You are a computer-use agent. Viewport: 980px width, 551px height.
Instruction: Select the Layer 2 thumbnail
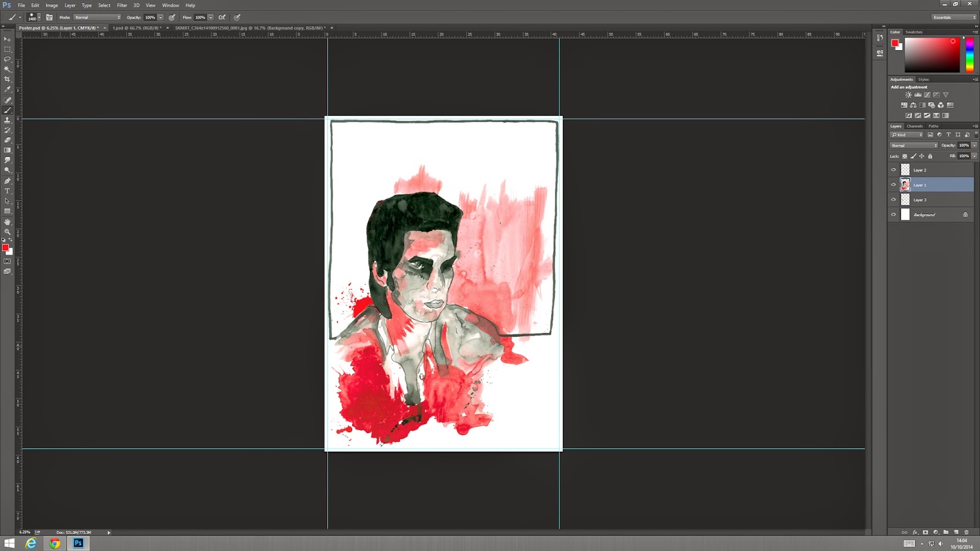(905, 170)
